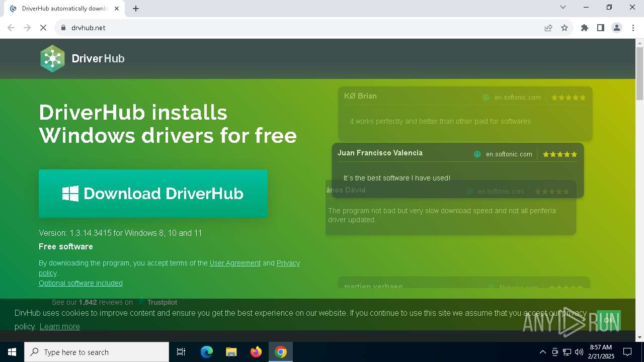Close the DriverHub tab
644x362 pixels.
117,9
